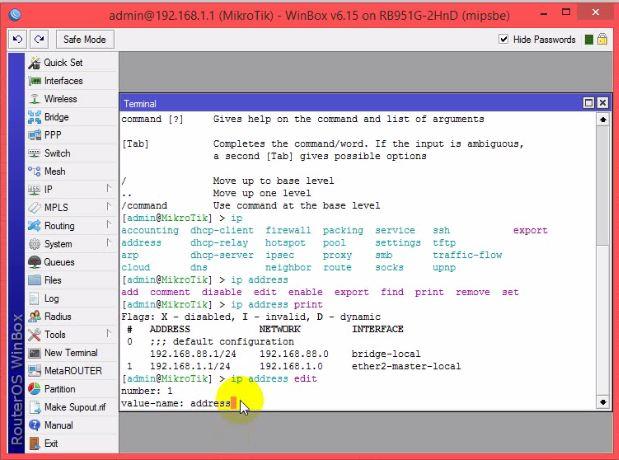Select the Wireless menu label
619x460 pixels.
(60, 99)
